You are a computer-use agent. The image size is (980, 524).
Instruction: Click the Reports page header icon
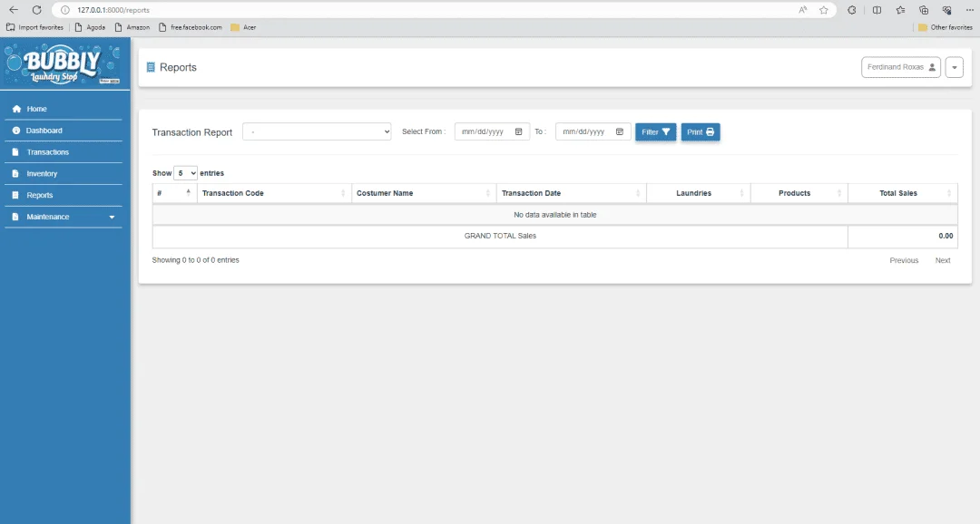click(x=151, y=67)
